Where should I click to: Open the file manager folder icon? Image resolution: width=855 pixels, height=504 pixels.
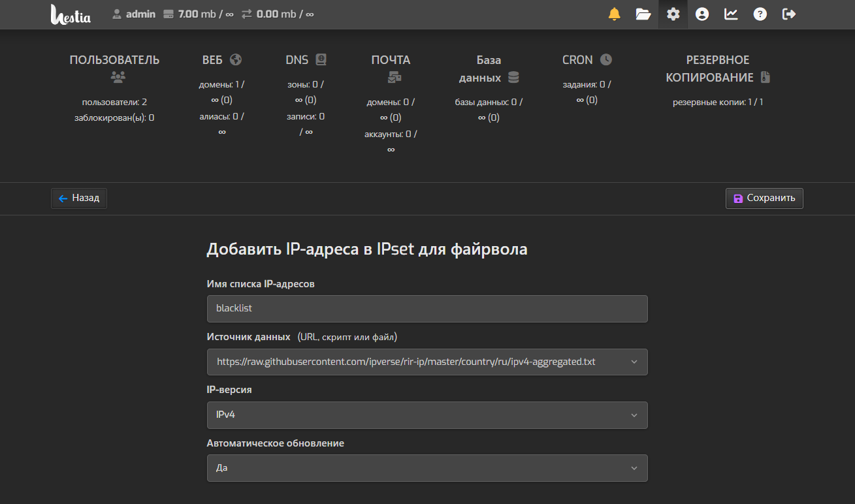tap(643, 14)
